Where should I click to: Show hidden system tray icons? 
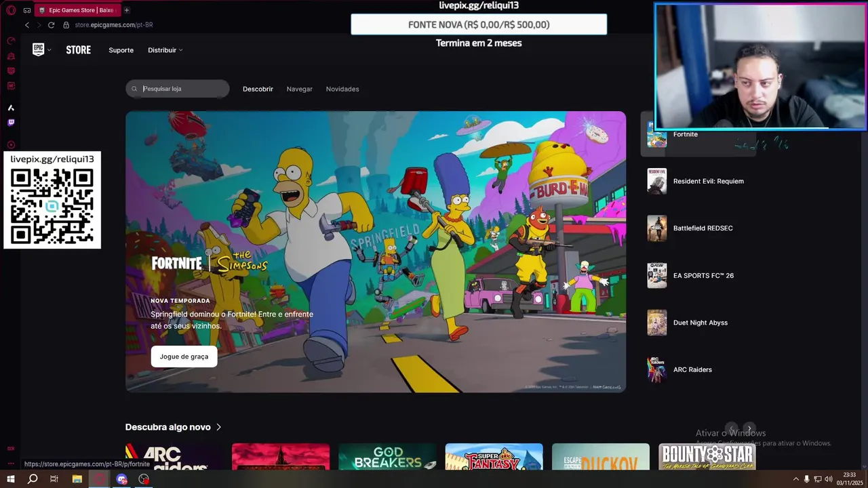[796, 479]
